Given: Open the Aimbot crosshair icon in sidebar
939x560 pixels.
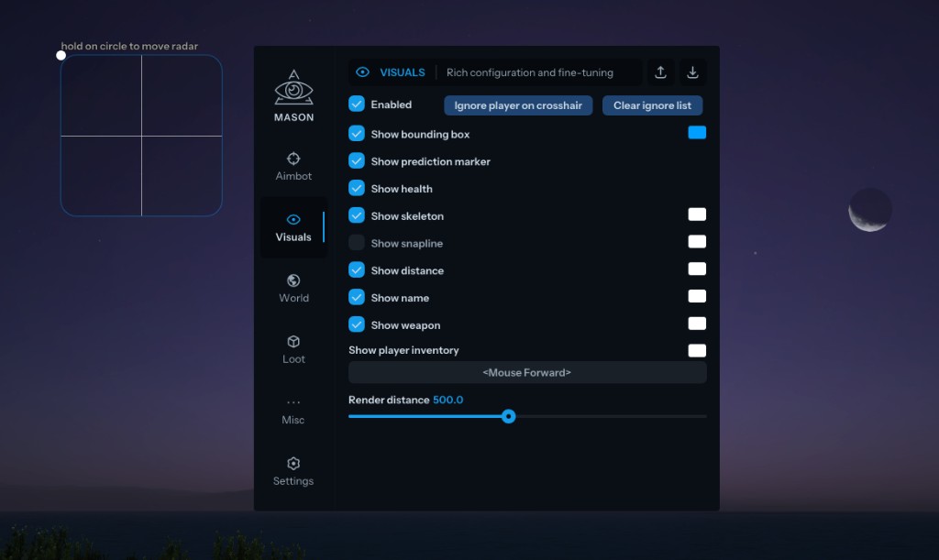Looking at the screenshot, I should click(x=293, y=159).
